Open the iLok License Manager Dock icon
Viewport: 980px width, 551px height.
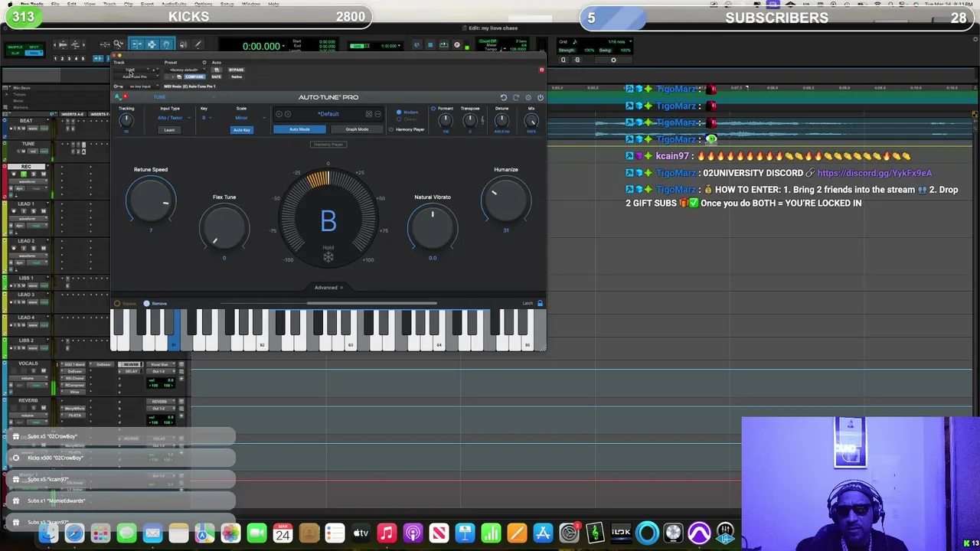(621, 533)
